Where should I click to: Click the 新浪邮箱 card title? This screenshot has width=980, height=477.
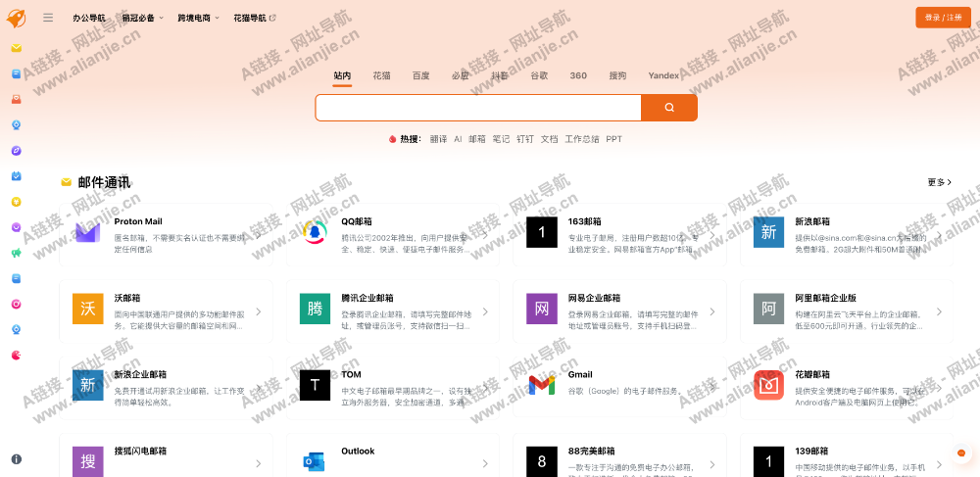(812, 221)
